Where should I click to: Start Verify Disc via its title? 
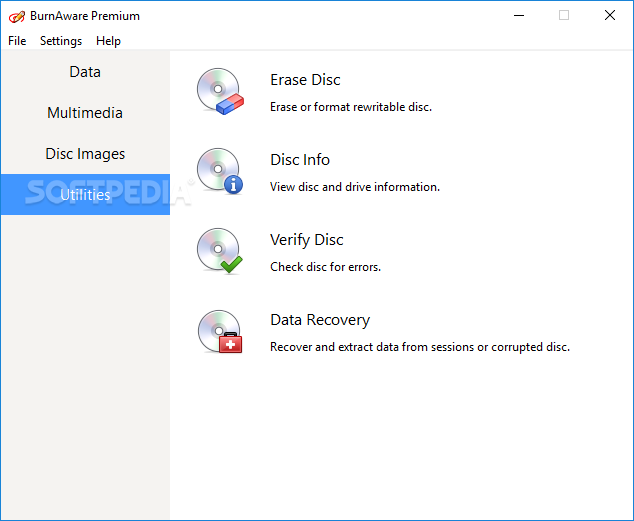306,240
